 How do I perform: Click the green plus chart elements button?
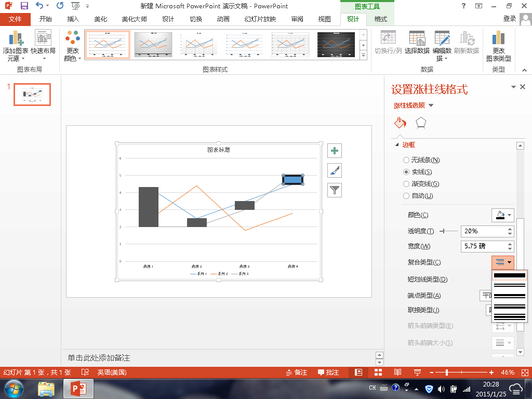[335, 151]
